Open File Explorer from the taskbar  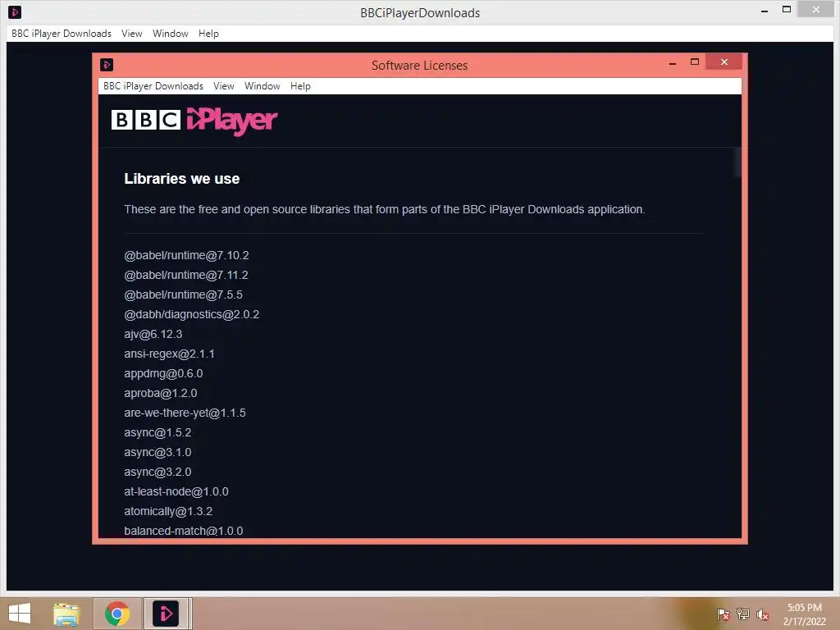[x=66, y=614]
